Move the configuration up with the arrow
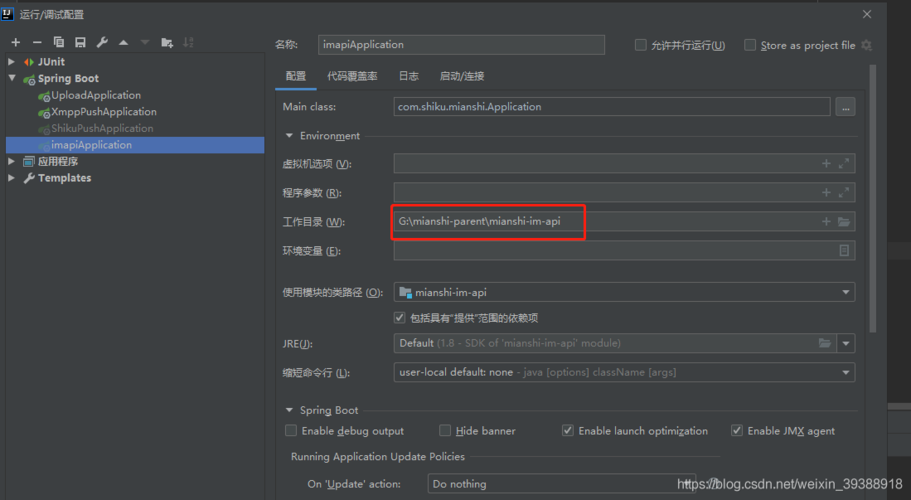Screen dimensions: 911x500 [123, 42]
